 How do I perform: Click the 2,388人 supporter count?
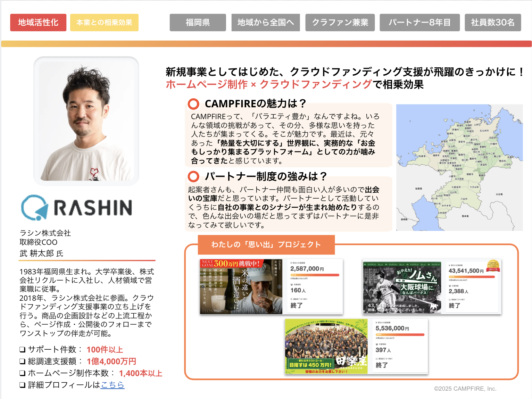click(458, 291)
